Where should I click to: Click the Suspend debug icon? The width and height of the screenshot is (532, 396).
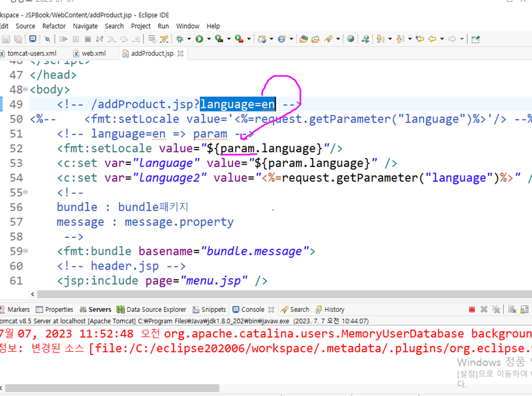click(x=76, y=39)
